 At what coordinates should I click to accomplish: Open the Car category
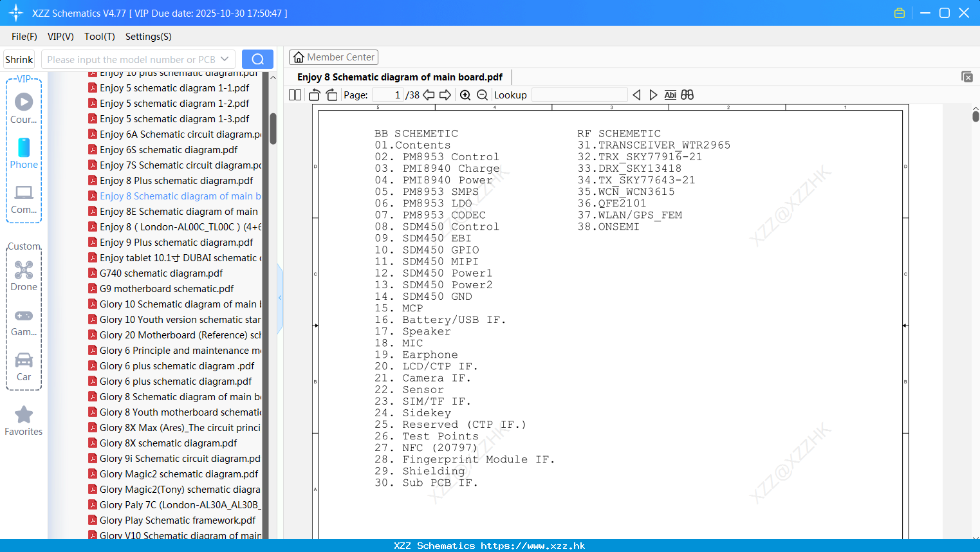(x=24, y=367)
